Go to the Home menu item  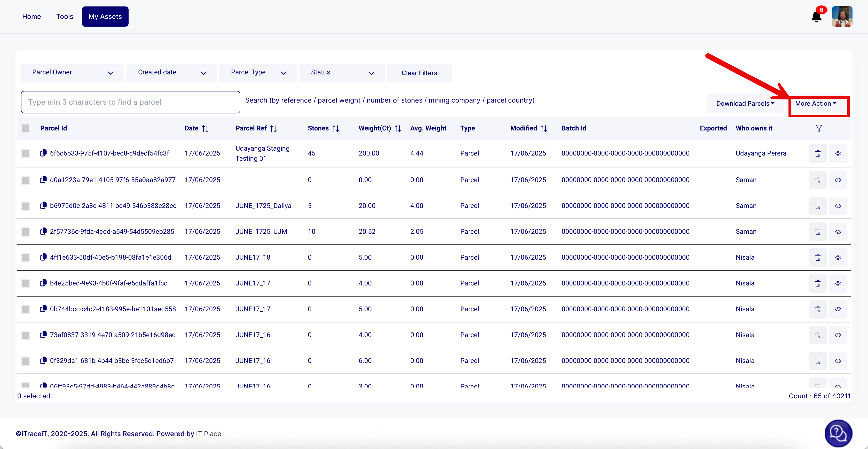[x=31, y=17]
